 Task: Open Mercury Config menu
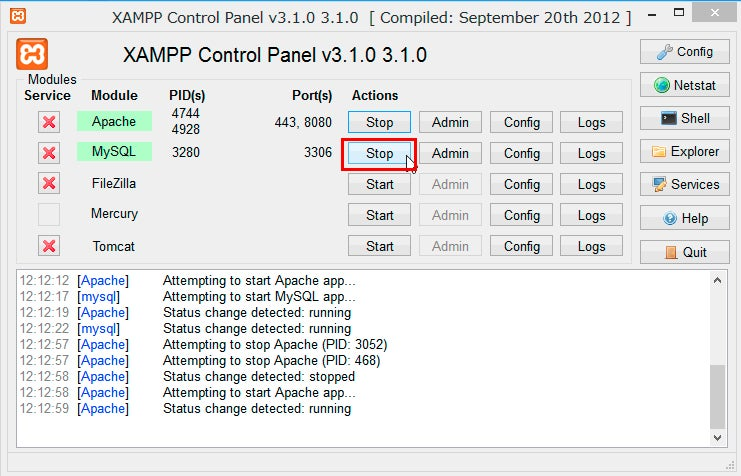(x=521, y=215)
